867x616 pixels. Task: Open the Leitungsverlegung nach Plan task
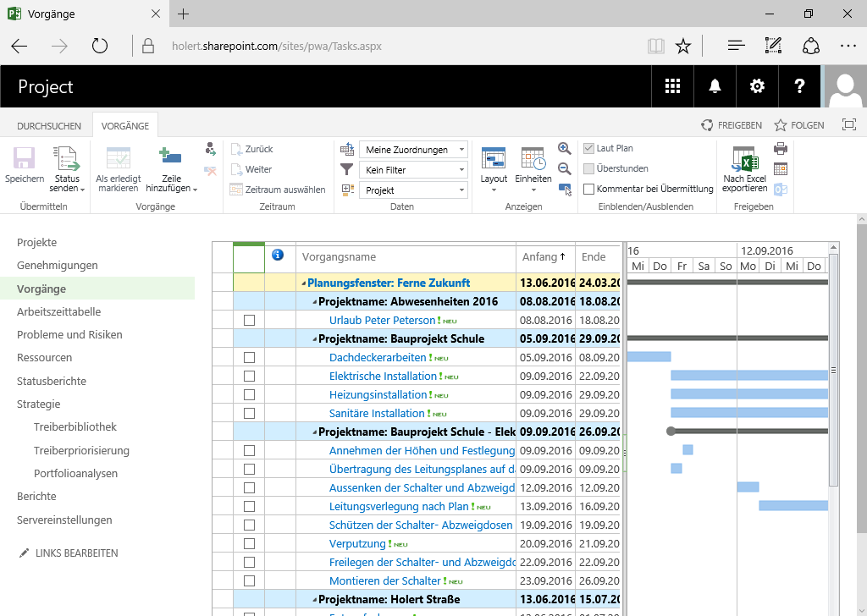pos(399,507)
